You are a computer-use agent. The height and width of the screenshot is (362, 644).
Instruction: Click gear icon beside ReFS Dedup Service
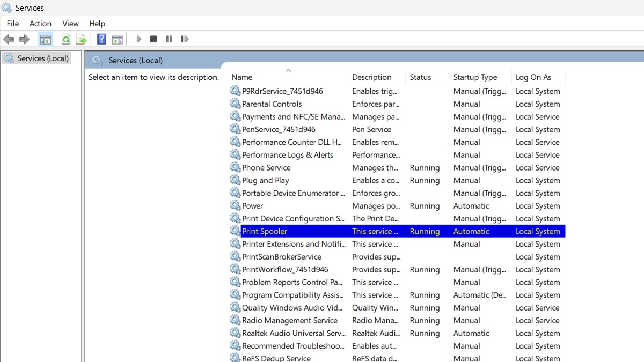235,358
